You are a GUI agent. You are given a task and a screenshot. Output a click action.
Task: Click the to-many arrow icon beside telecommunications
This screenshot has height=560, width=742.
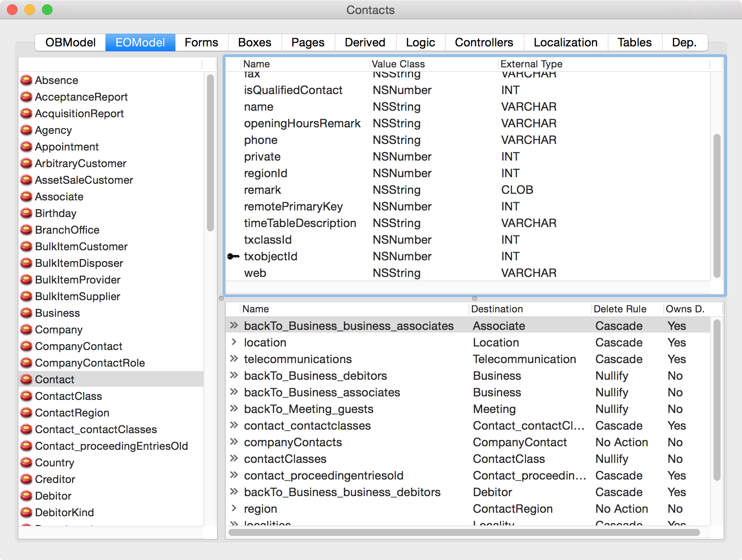click(x=234, y=359)
